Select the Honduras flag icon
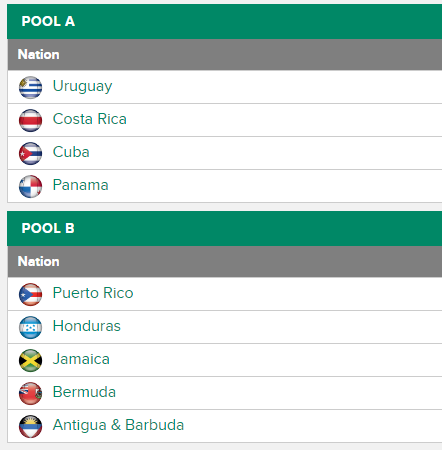This screenshot has width=442, height=450. pos(30,327)
